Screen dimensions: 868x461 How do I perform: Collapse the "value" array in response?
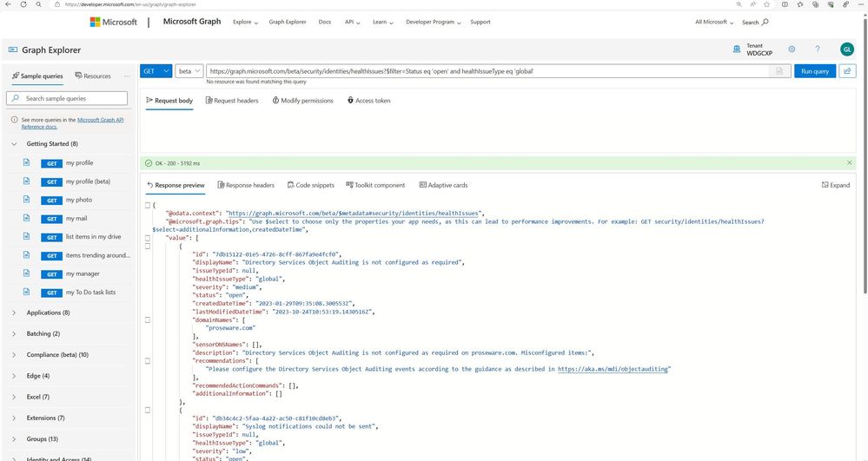[148, 238]
